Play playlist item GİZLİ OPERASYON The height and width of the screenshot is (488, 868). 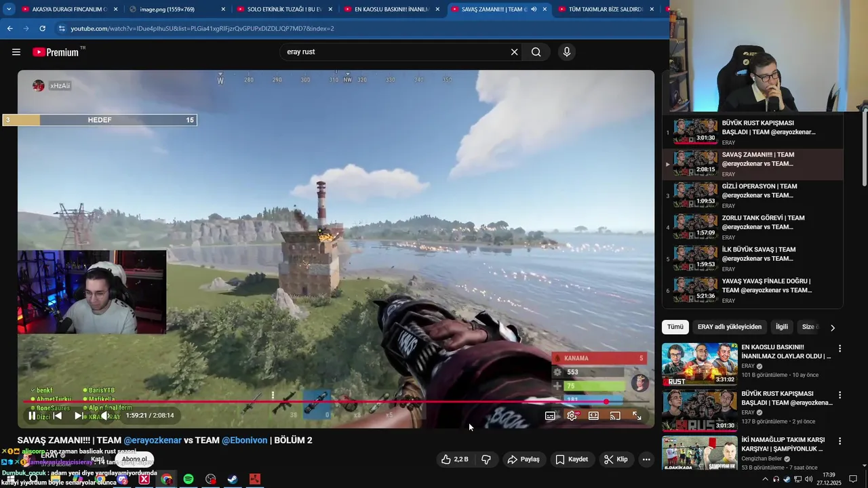pos(753,195)
